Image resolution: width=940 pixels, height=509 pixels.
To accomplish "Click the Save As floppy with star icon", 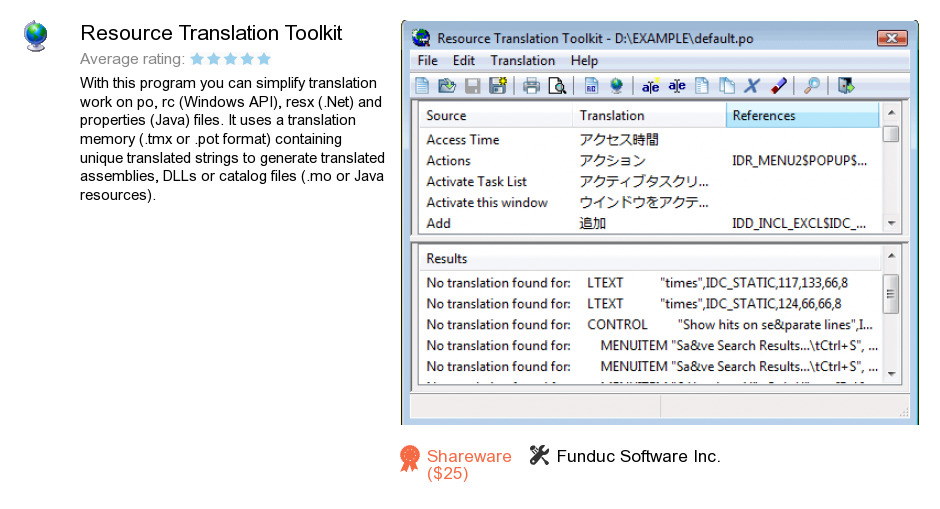I will (498, 86).
